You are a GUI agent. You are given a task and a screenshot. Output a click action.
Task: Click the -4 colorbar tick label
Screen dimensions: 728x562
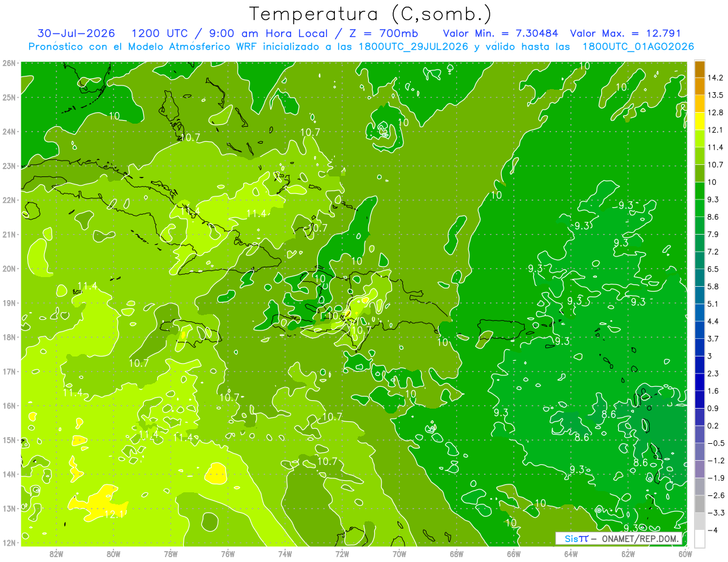coord(713,530)
